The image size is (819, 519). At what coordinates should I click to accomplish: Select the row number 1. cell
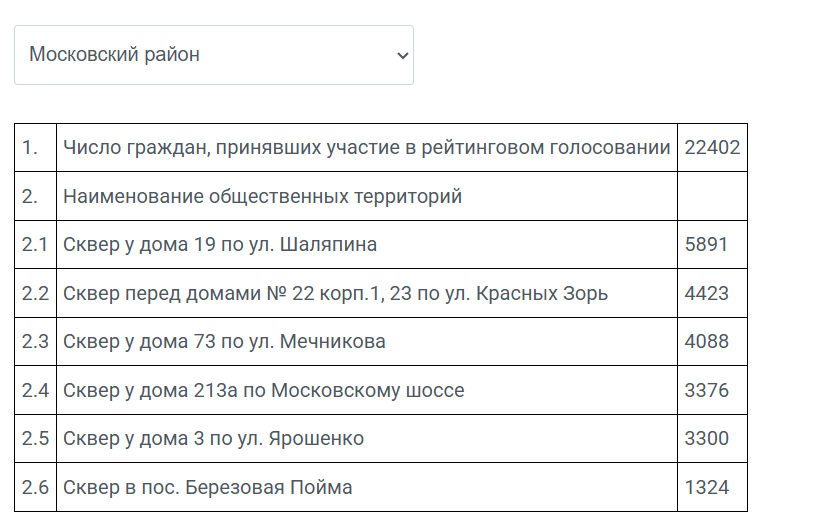point(35,148)
